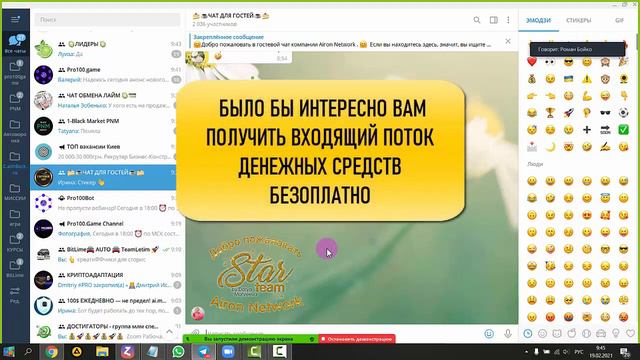
Task: Insert the money bag emoji
Action: point(531,79)
